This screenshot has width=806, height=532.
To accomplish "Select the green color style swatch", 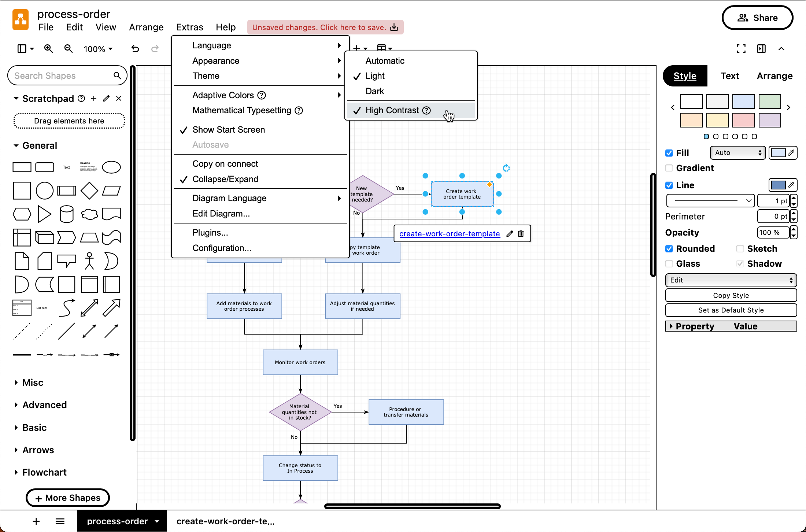I will pos(770,101).
